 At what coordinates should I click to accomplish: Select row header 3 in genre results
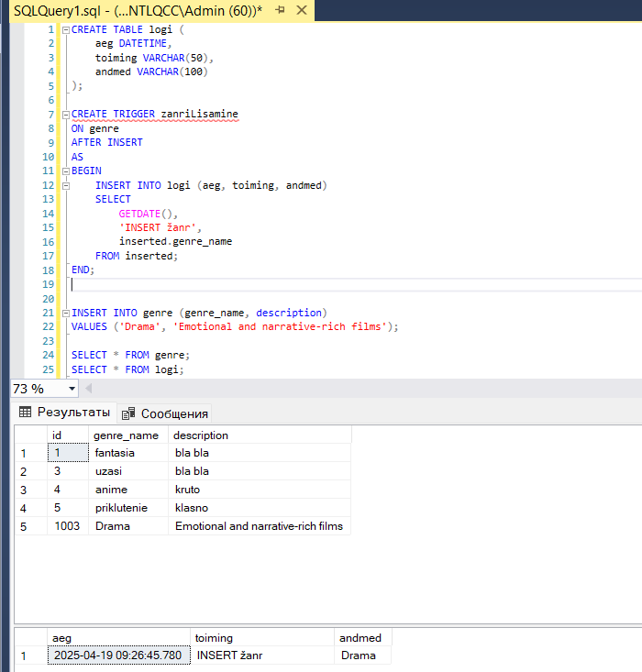(31, 490)
